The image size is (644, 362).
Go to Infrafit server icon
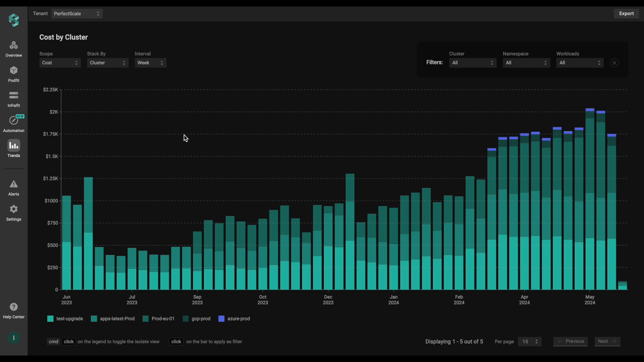point(14,96)
